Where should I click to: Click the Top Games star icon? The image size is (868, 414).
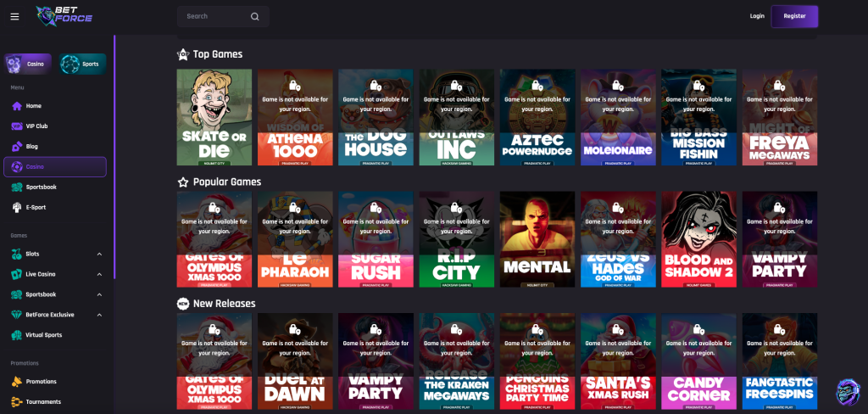coord(183,54)
